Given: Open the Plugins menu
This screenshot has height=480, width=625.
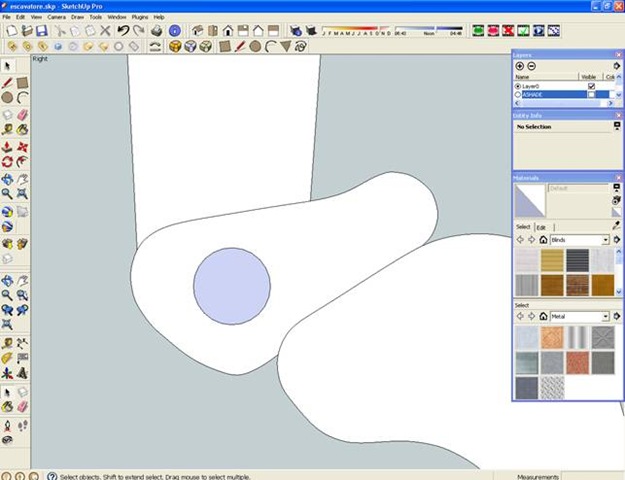Looking at the screenshot, I should [141, 17].
